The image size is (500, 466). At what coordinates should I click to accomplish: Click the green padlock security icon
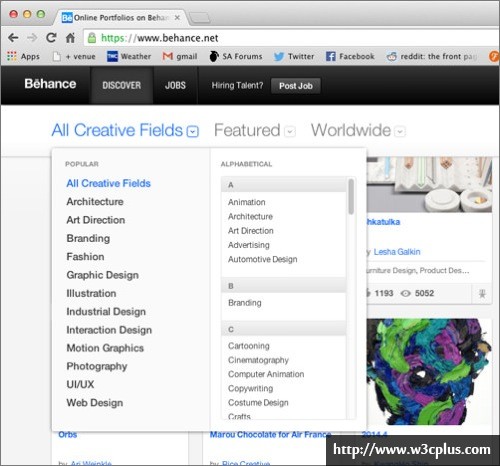pyautogui.click(x=92, y=38)
